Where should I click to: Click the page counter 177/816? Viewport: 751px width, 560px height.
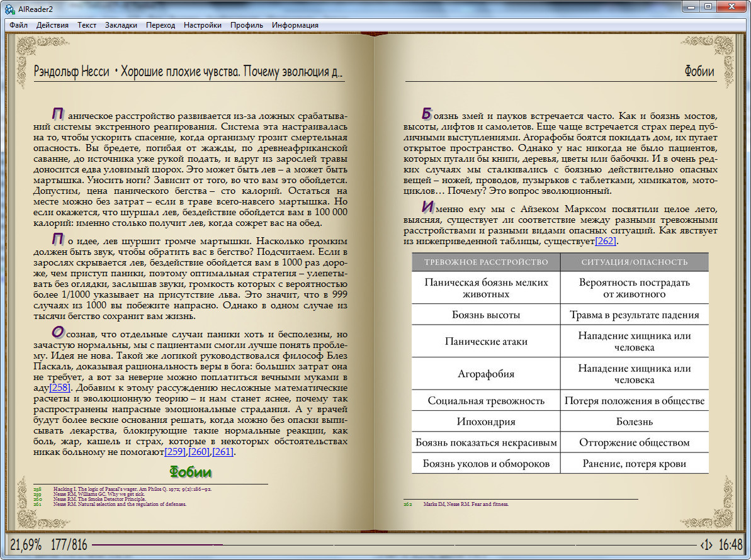click(69, 545)
